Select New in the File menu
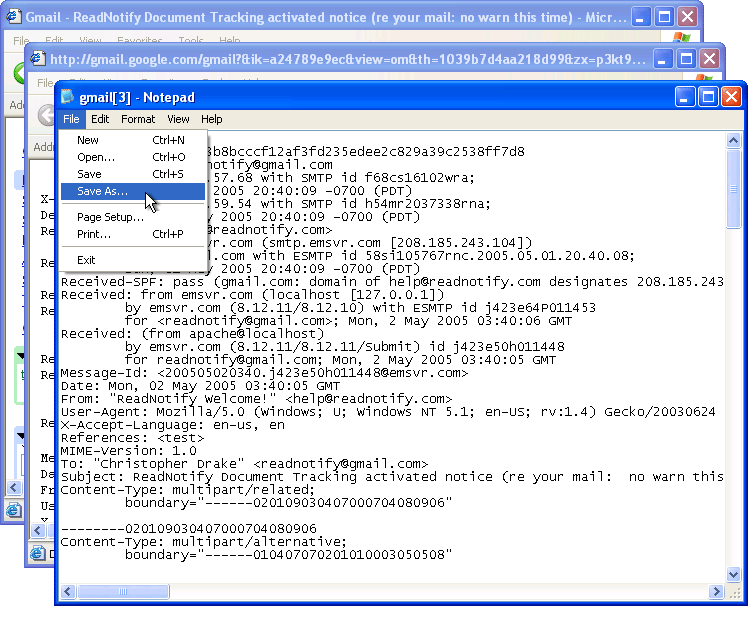The image size is (748, 619). coord(88,140)
